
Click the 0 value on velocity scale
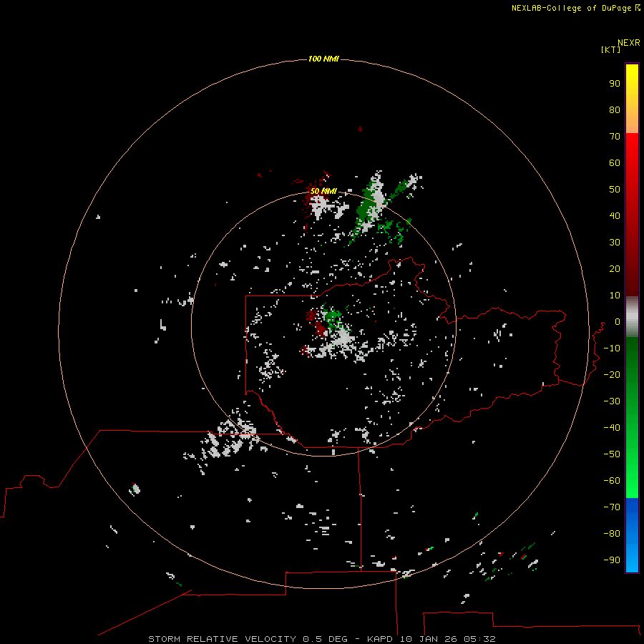[x=618, y=322]
